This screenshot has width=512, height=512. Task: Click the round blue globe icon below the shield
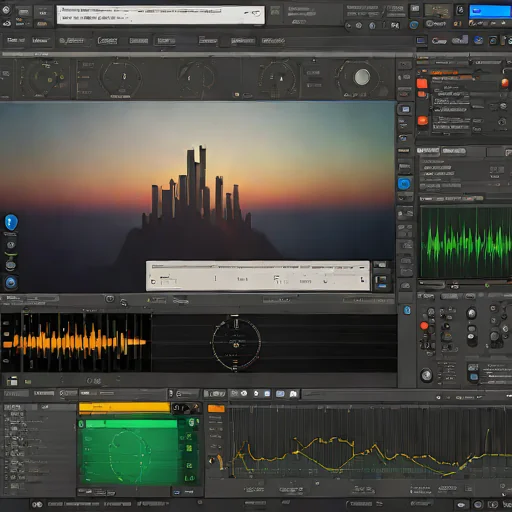[11, 282]
